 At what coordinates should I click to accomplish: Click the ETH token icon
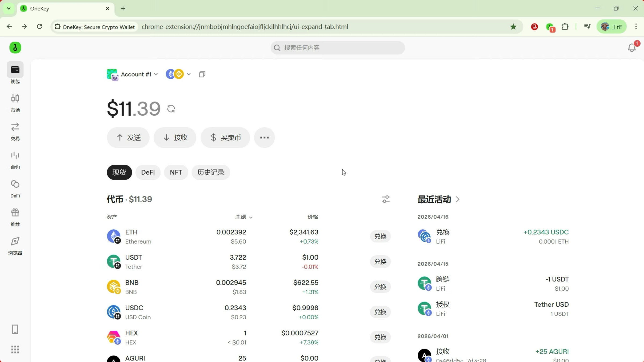(x=114, y=236)
